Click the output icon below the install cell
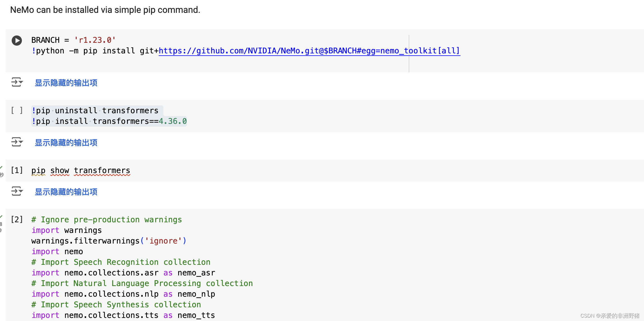Image resolution: width=644 pixels, height=321 pixels. (x=17, y=82)
